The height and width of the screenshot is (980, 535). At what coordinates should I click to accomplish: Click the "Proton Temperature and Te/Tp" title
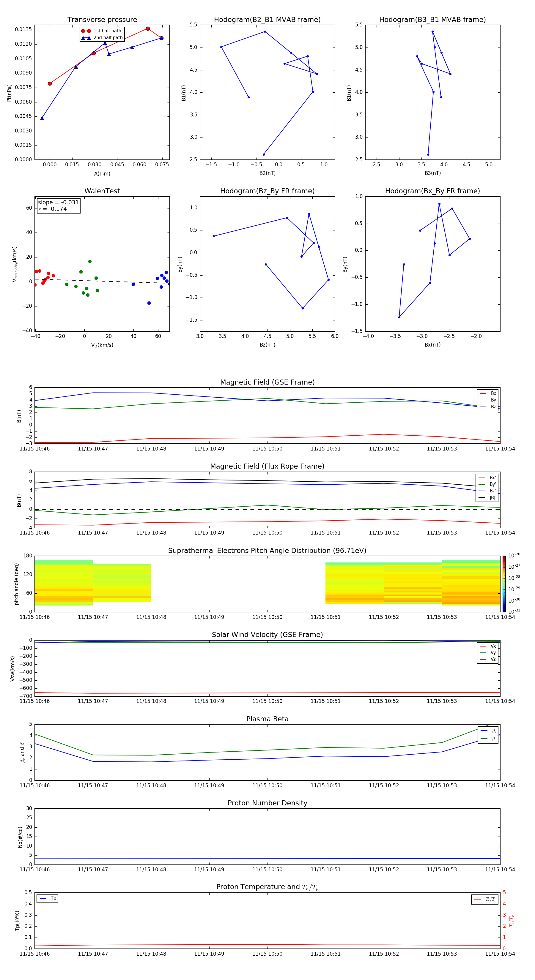pos(267,887)
